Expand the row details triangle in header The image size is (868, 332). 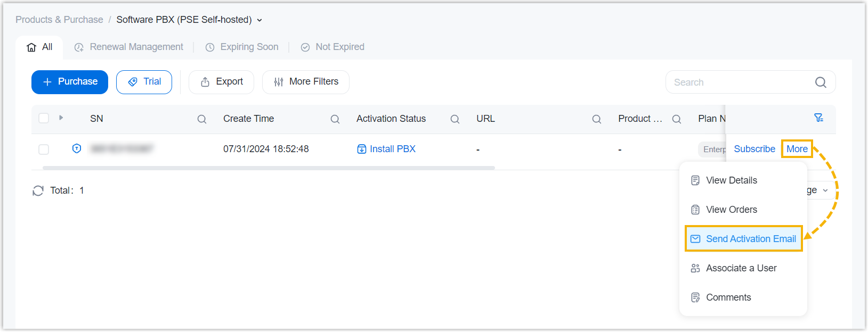point(61,118)
